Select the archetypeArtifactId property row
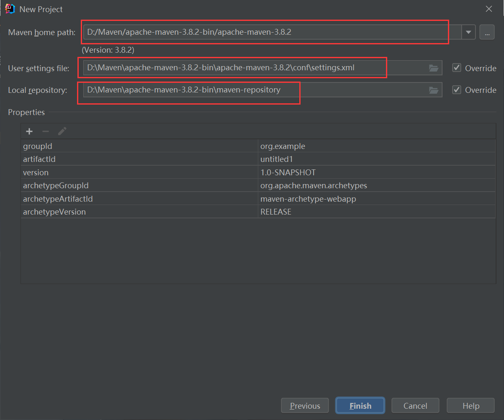The height and width of the screenshot is (420, 504). (x=258, y=198)
